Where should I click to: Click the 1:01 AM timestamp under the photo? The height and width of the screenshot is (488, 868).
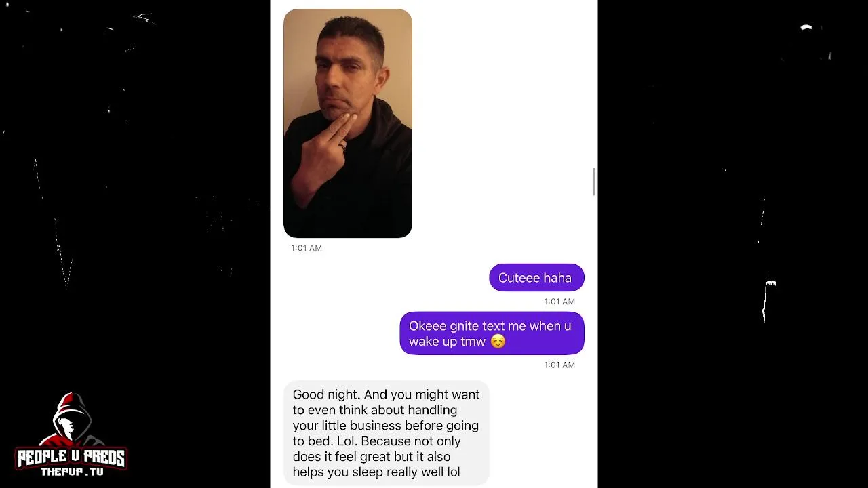pyautogui.click(x=307, y=248)
